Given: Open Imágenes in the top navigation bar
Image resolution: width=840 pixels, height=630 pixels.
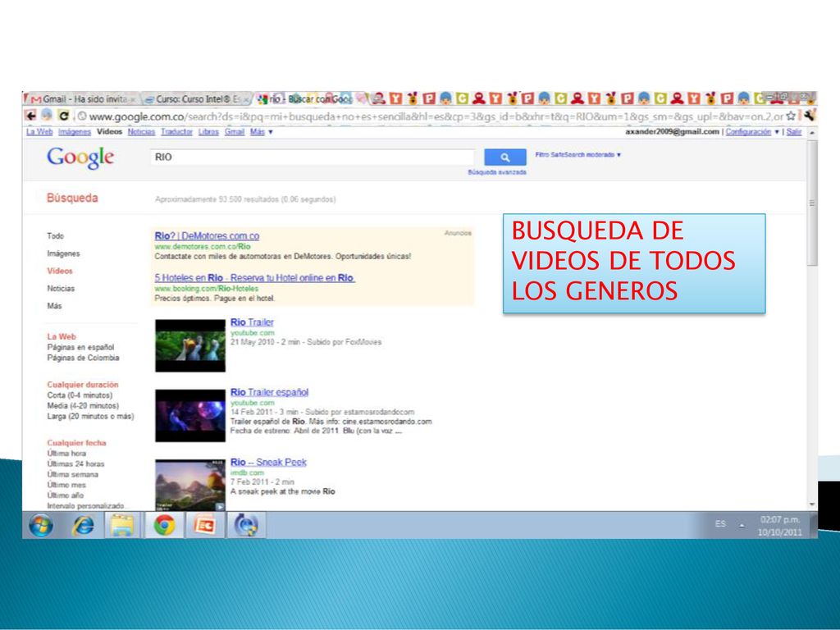Looking at the screenshot, I should point(75,132).
